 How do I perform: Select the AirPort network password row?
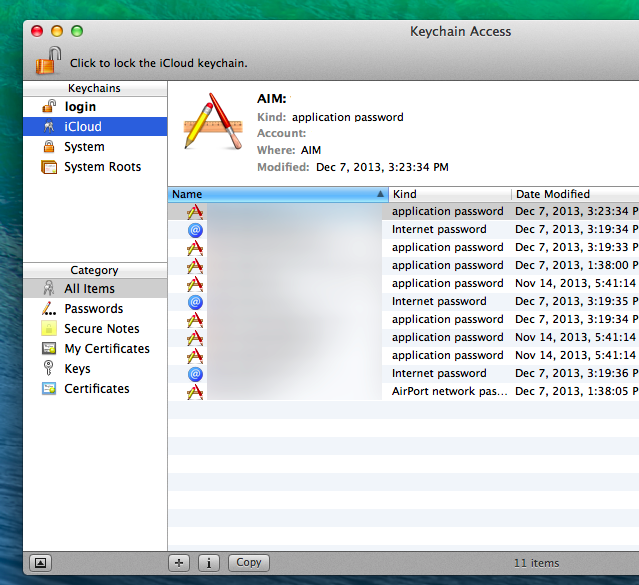(403, 391)
